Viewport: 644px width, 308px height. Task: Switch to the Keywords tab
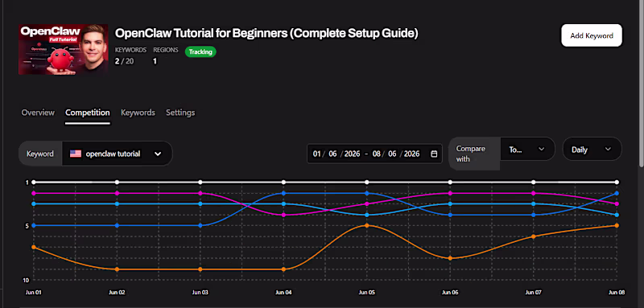(138, 113)
